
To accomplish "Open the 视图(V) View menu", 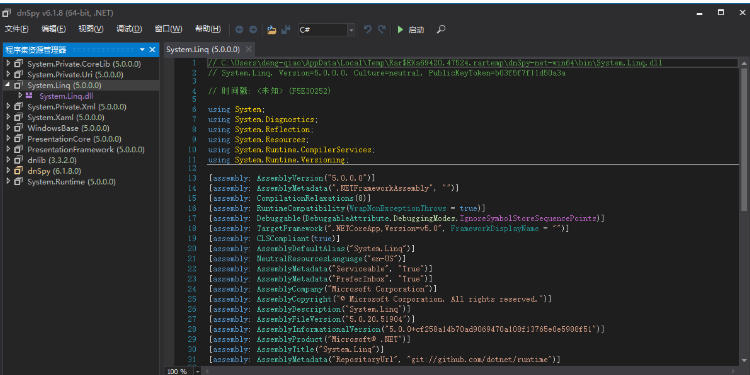I will pyautogui.click(x=91, y=30).
